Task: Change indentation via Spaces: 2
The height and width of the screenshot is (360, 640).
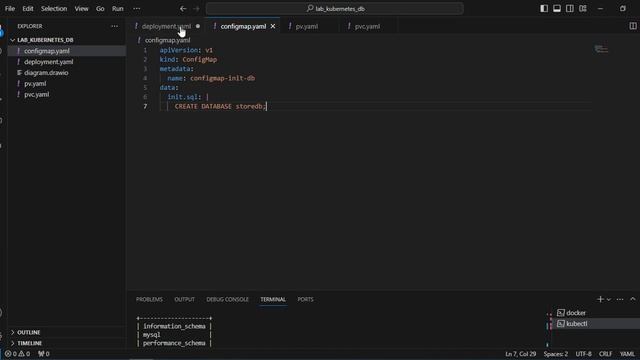Action: pos(556,354)
